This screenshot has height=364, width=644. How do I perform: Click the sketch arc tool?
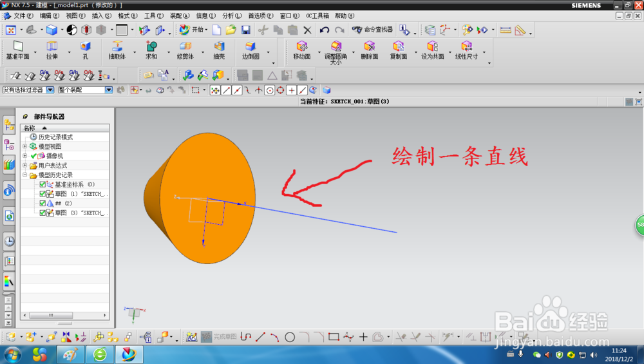[x=275, y=338]
